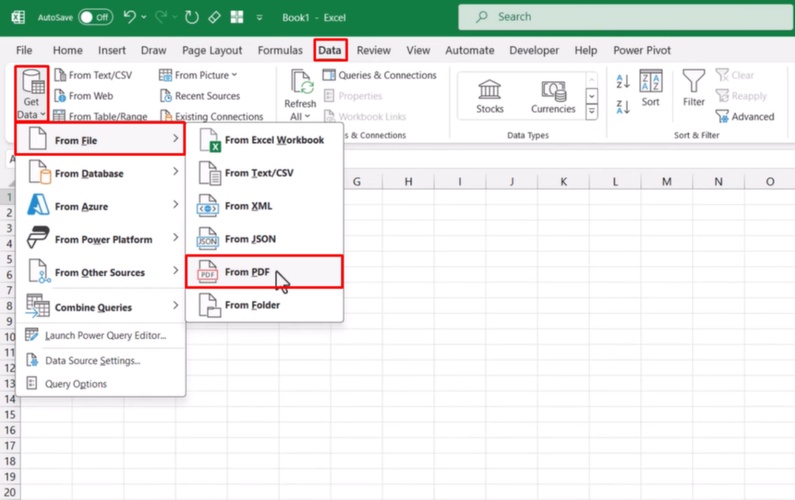The height and width of the screenshot is (500, 795).
Task: Open Data Source Settings
Action: (100, 361)
